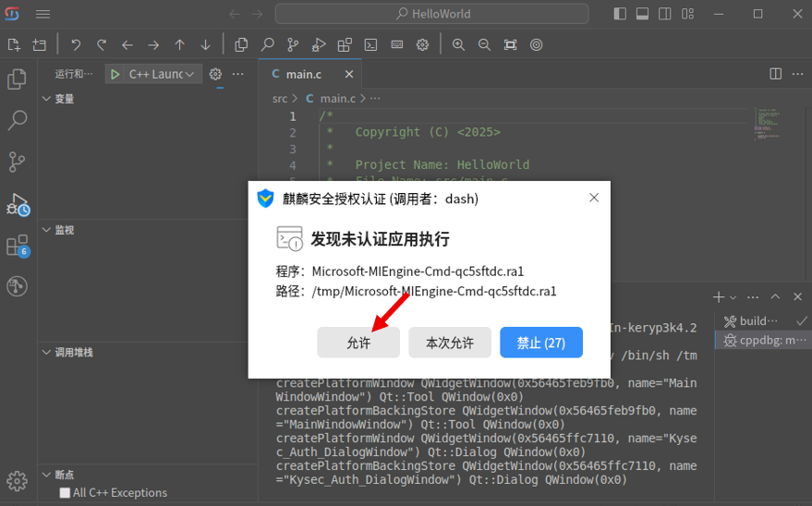Open Run and Debug activity bar icon
Image resolution: width=812 pixels, height=506 pixels.
(17, 204)
